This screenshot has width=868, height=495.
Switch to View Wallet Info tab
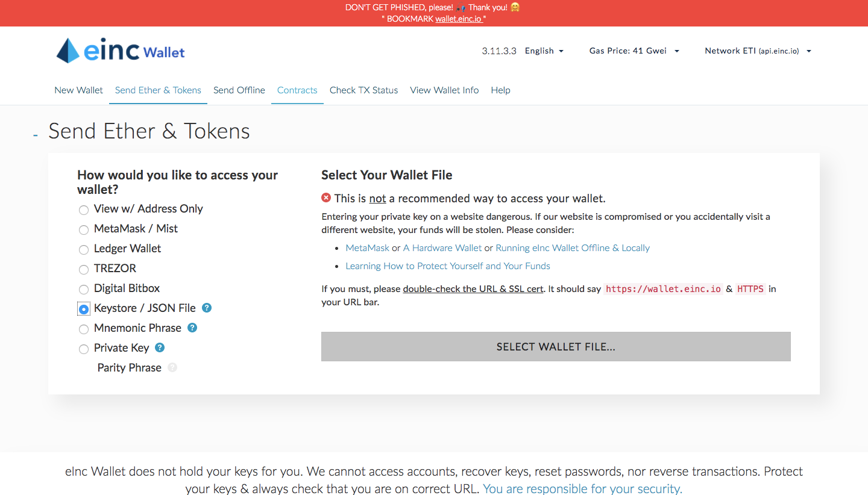click(444, 90)
